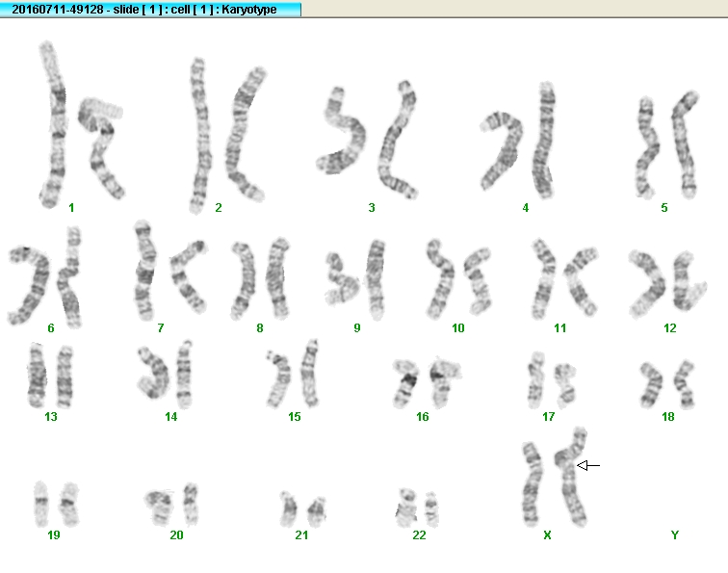Image resolution: width=728 pixels, height=573 pixels.
Task: Select the bent chromosome 1 homolog
Action: [101, 147]
